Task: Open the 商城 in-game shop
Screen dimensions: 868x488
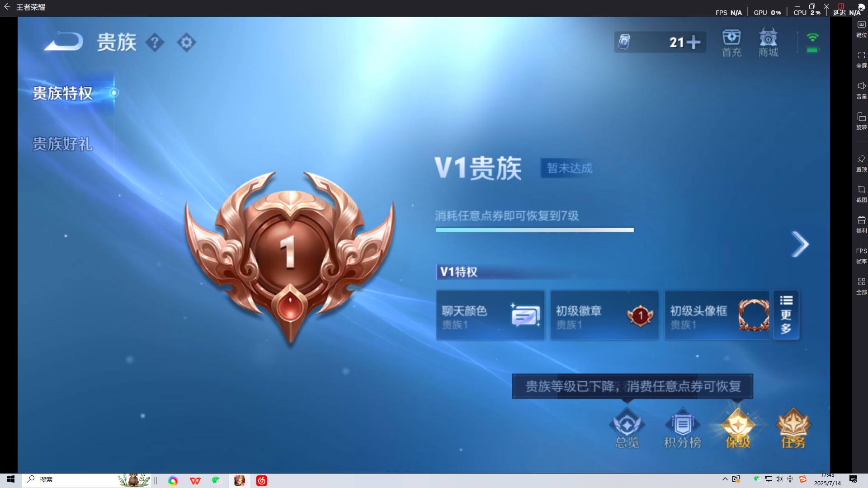Action: pyautogui.click(x=769, y=43)
